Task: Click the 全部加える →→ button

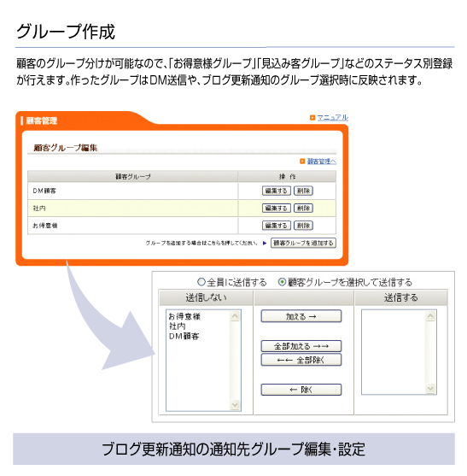Action: [x=301, y=346]
